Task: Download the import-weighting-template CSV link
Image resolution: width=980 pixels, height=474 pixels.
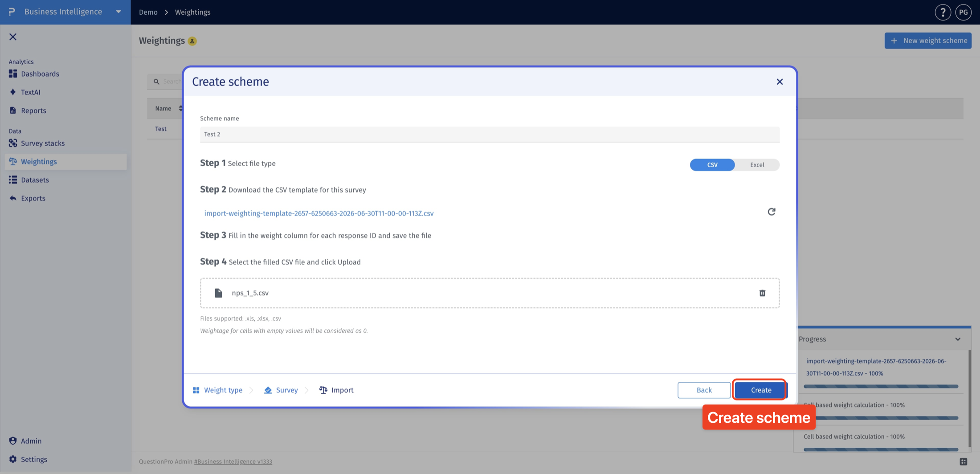Action: coord(318,213)
